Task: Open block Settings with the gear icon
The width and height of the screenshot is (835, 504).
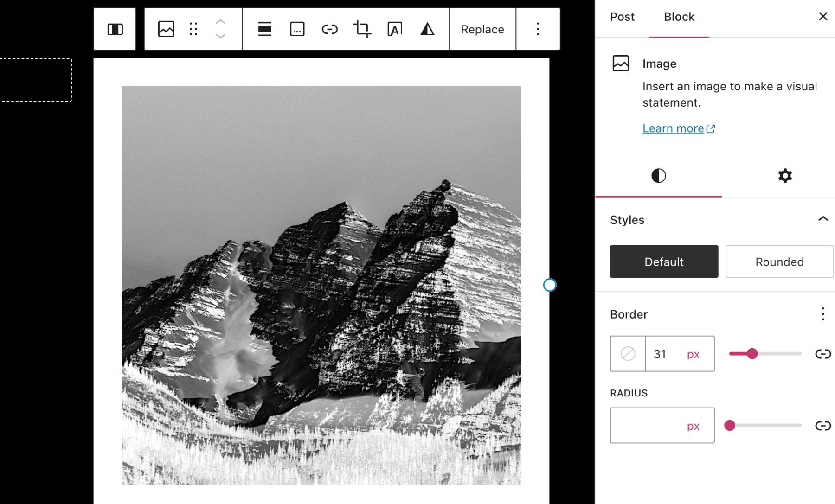Action: 784,176
